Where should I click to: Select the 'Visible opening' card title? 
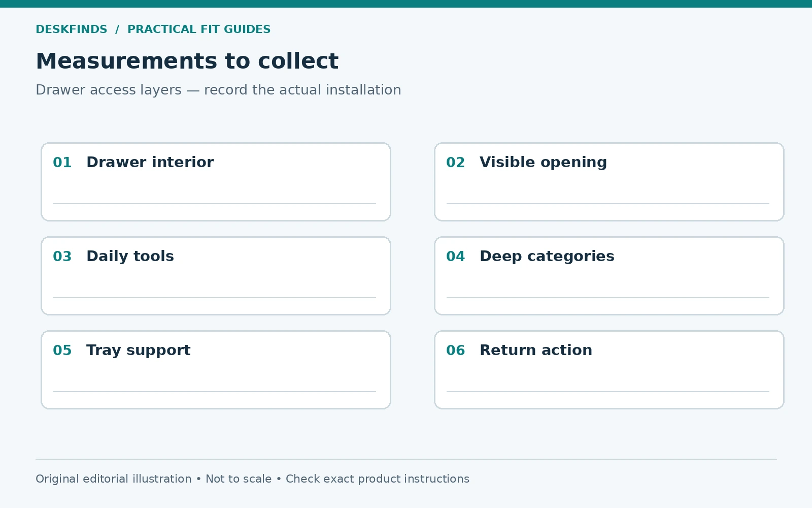tap(543, 163)
